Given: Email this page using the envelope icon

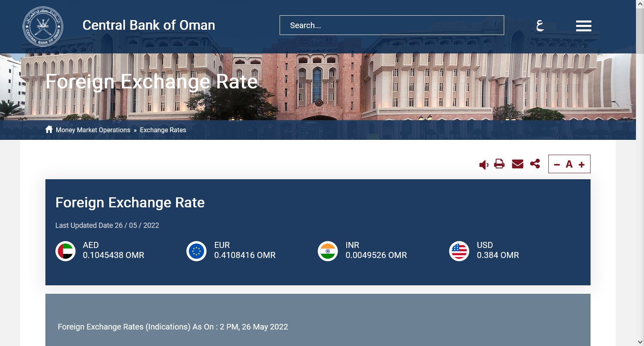Looking at the screenshot, I should pyautogui.click(x=517, y=164).
